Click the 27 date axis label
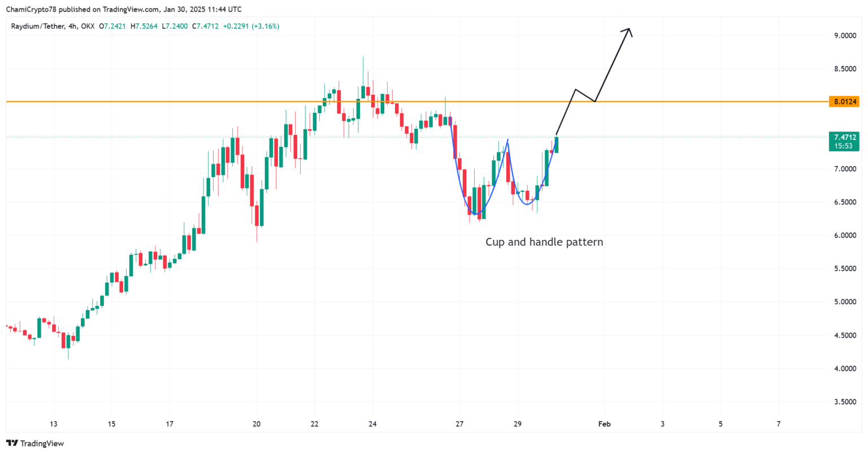This screenshot has height=454, width=868. 459,424
